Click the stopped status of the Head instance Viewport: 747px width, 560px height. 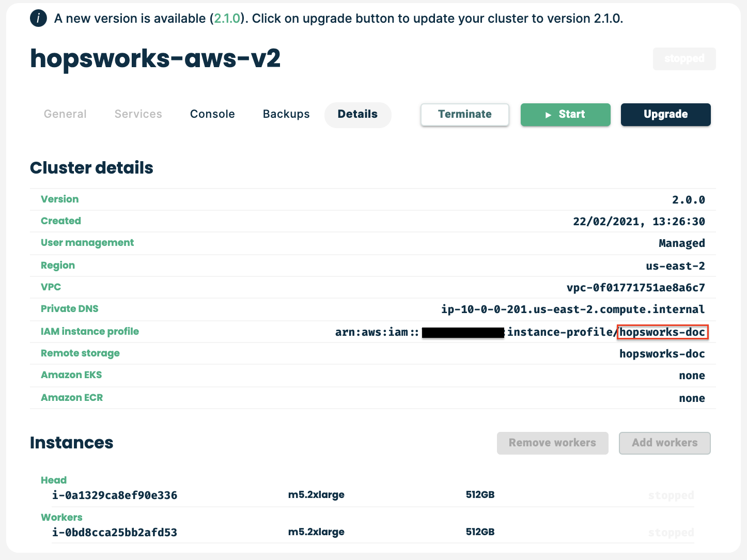click(x=671, y=496)
